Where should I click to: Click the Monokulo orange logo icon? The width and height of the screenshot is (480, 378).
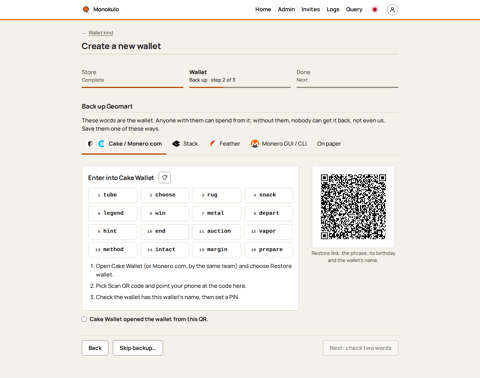pos(86,9)
